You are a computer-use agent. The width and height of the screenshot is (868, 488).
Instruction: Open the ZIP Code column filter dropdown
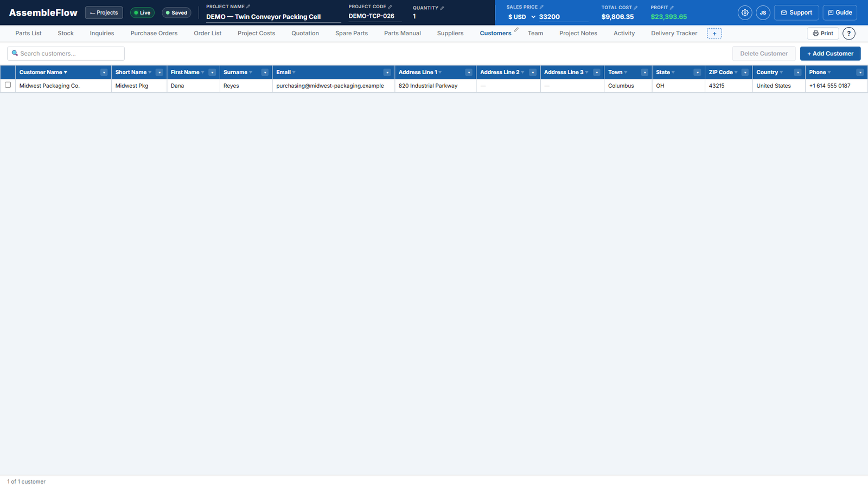tap(745, 73)
